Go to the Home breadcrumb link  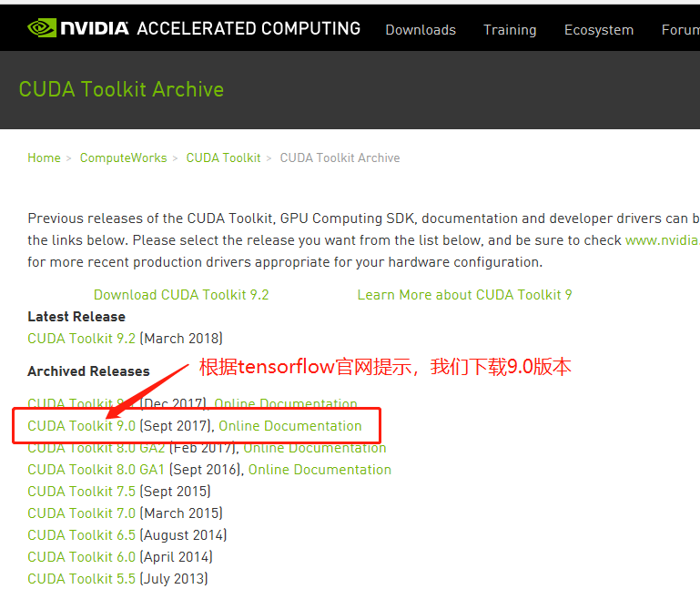(x=44, y=158)
